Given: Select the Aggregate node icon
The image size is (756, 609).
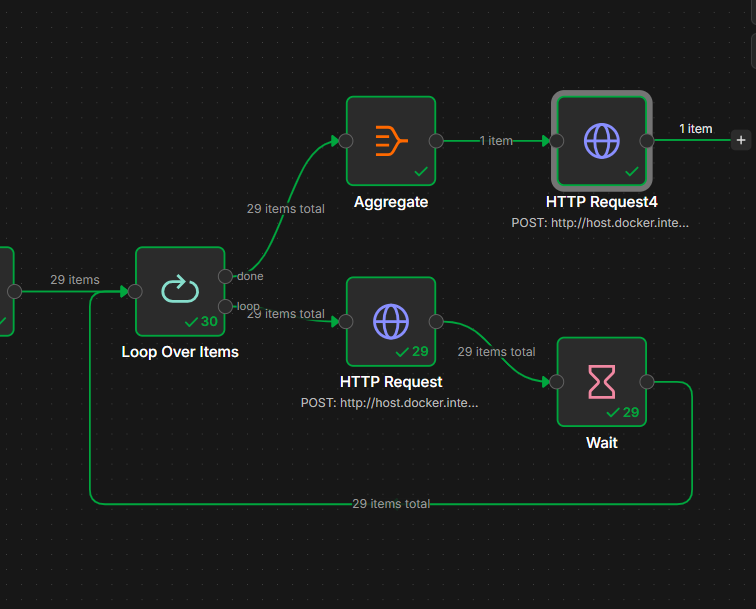Looking at the screenshot, I should point(391,141).
